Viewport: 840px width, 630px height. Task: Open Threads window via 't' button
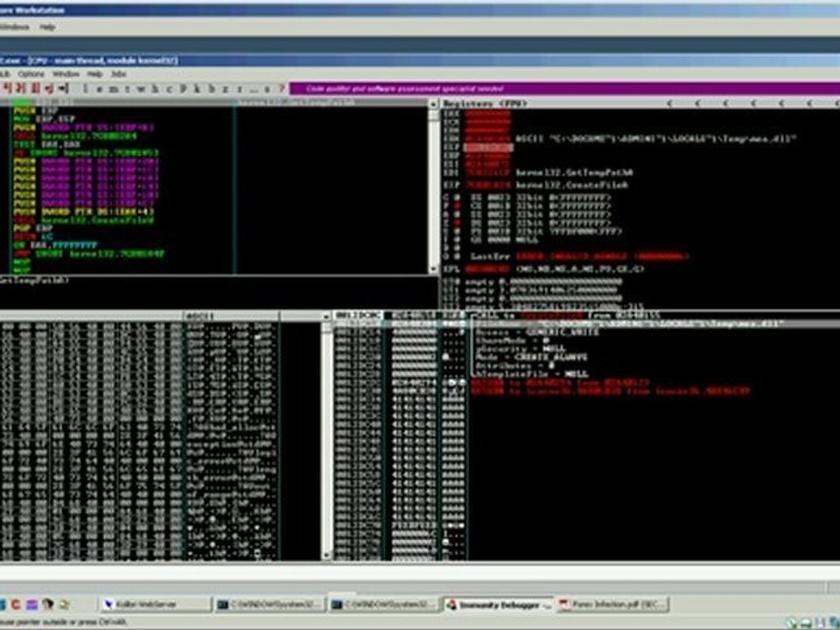(127, 89)
